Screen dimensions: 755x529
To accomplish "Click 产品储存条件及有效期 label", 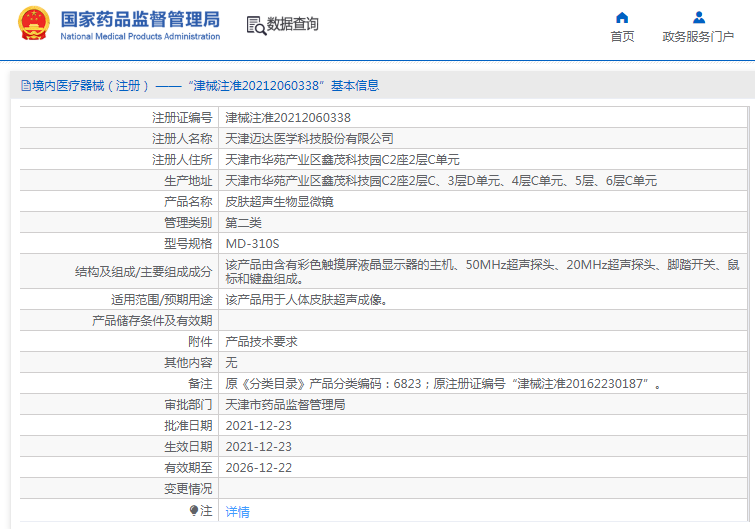I will click(152, 321).
